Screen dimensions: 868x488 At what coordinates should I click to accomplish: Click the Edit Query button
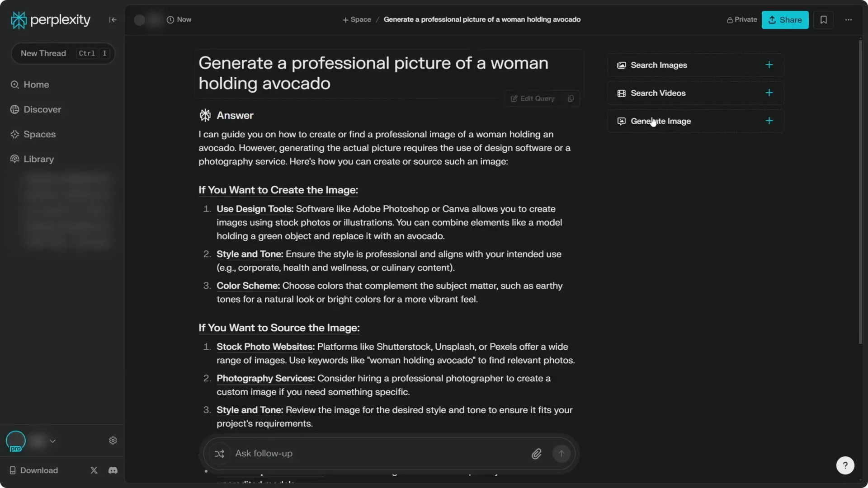532,99
